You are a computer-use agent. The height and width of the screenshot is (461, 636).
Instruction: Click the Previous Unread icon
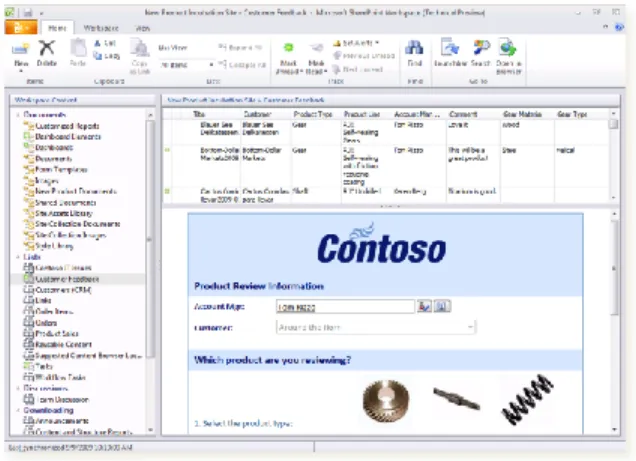337,56
